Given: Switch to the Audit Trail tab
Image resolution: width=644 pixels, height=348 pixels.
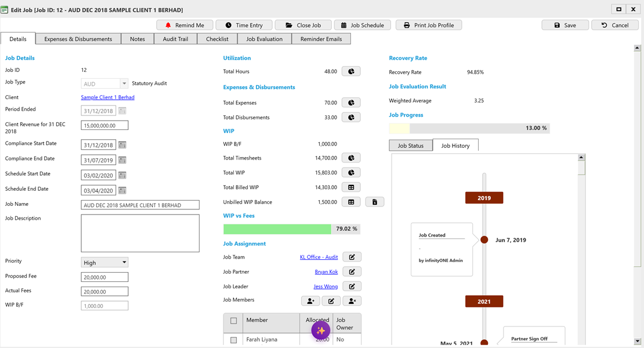Looking at the screenshot, I should [x=175, y=38].
